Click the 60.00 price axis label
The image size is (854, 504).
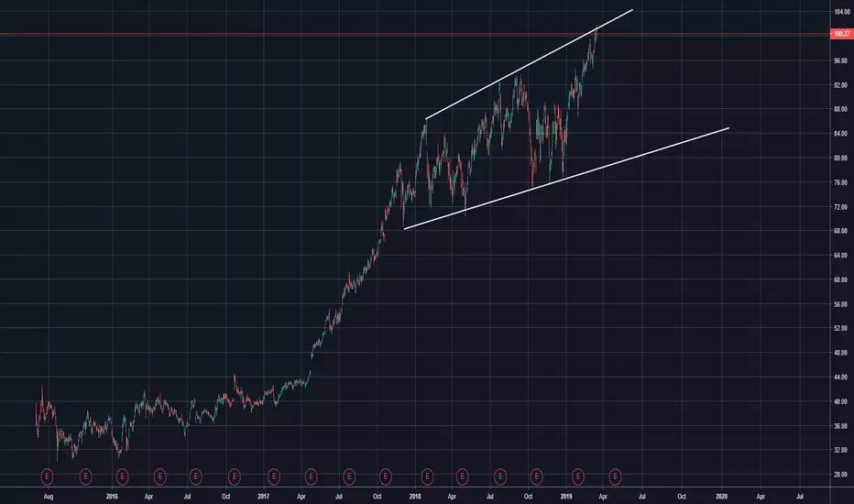click(x=840, y=279)
